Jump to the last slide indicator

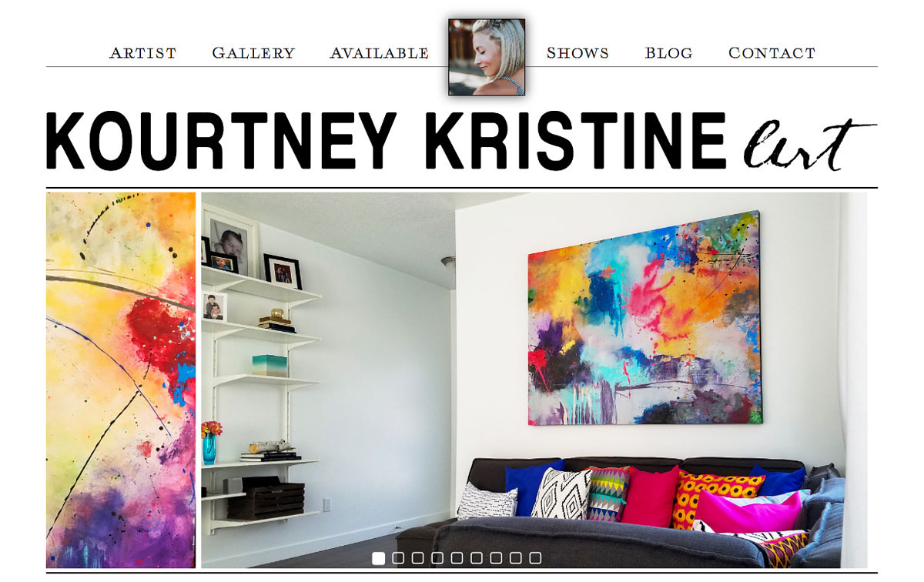coord(535,558)
